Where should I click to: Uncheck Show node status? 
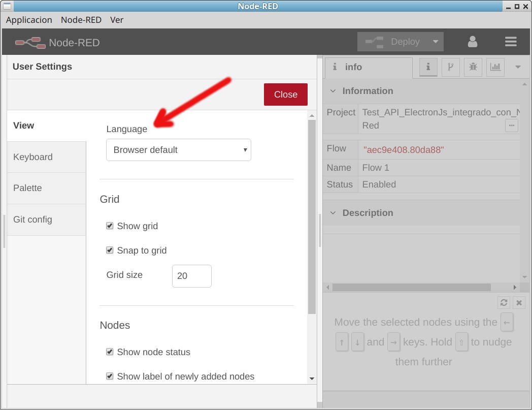(x=110, y=352)
